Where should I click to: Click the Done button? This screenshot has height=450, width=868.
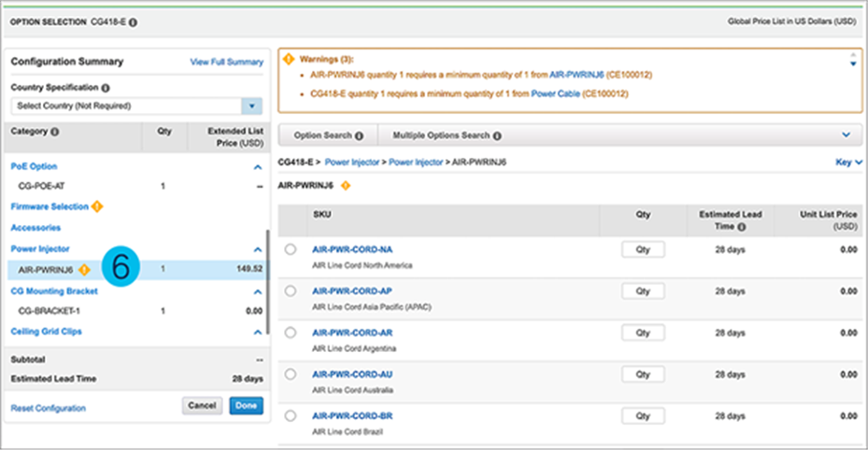click(x=247, y=406)
